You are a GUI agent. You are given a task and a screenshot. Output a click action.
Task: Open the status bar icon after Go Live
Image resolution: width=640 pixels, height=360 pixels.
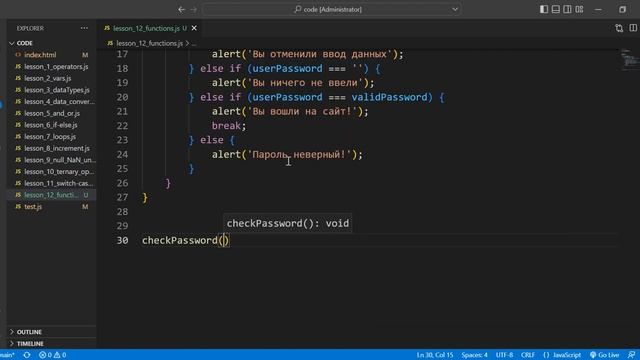[x=631, y=355]
